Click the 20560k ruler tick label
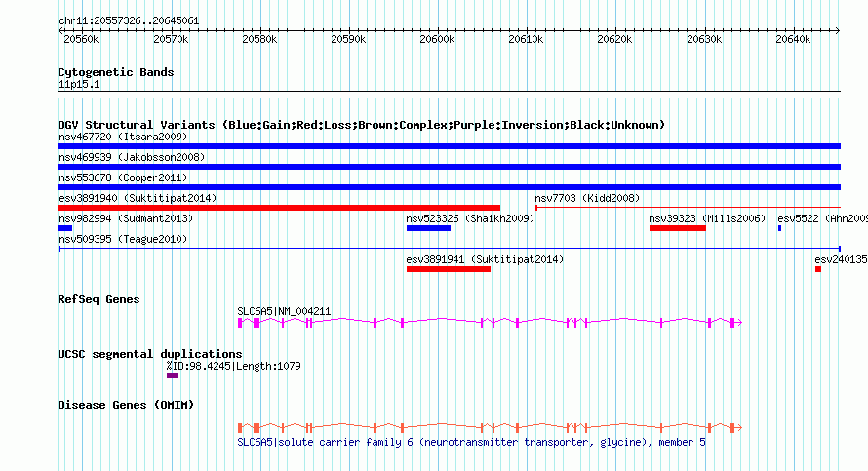The width and height of the screenshot is (868, 471). 81,39
